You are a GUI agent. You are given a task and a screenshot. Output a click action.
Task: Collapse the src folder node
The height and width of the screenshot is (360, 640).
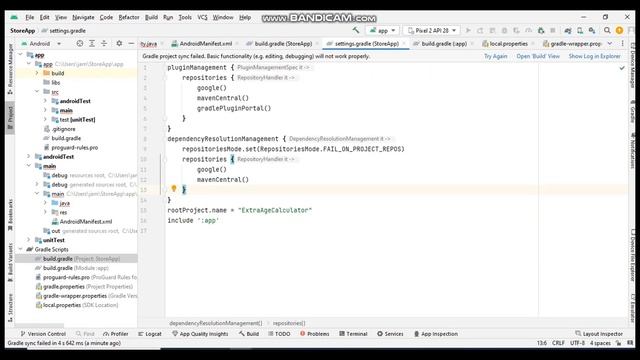(x=37, y=92)
